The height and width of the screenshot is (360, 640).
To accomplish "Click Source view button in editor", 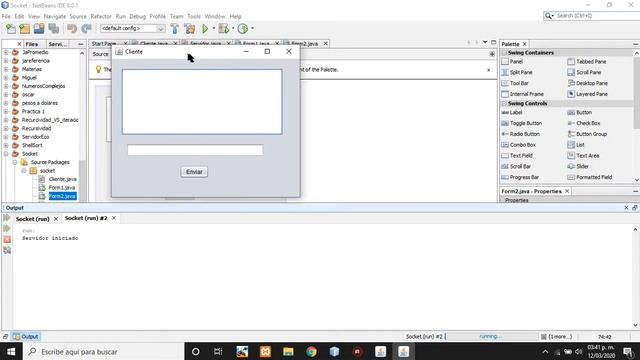I will click(x=100, y=54).
